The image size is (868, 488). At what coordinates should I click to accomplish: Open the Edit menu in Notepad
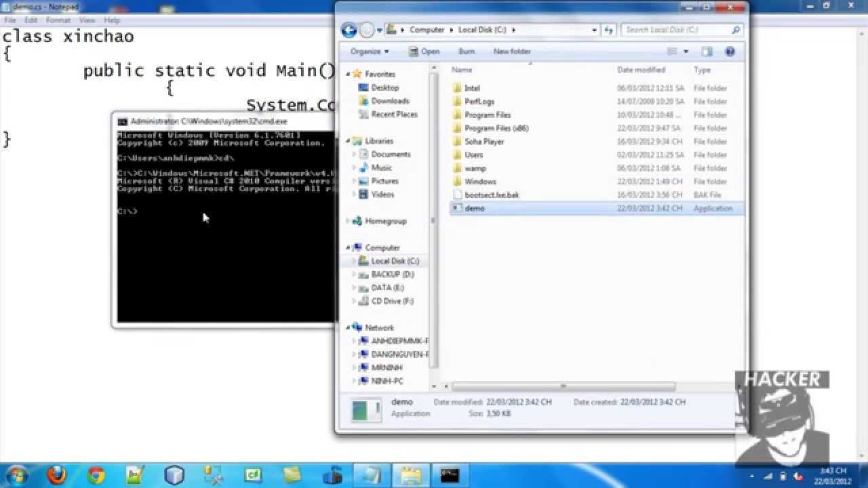[31, 20]
